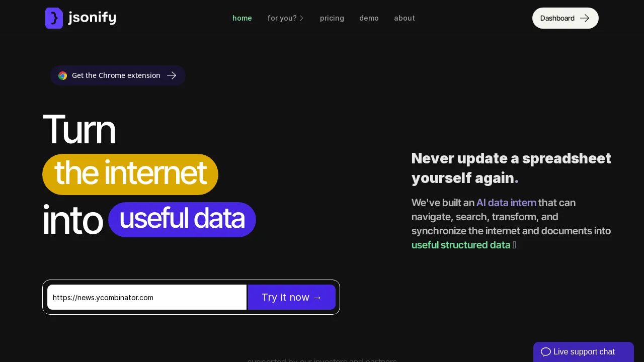The width and height of the screenshot is (644, 362).
Task: Open the 'demo' navigation item
Action: pyautogui.click(x=369, y=18)
